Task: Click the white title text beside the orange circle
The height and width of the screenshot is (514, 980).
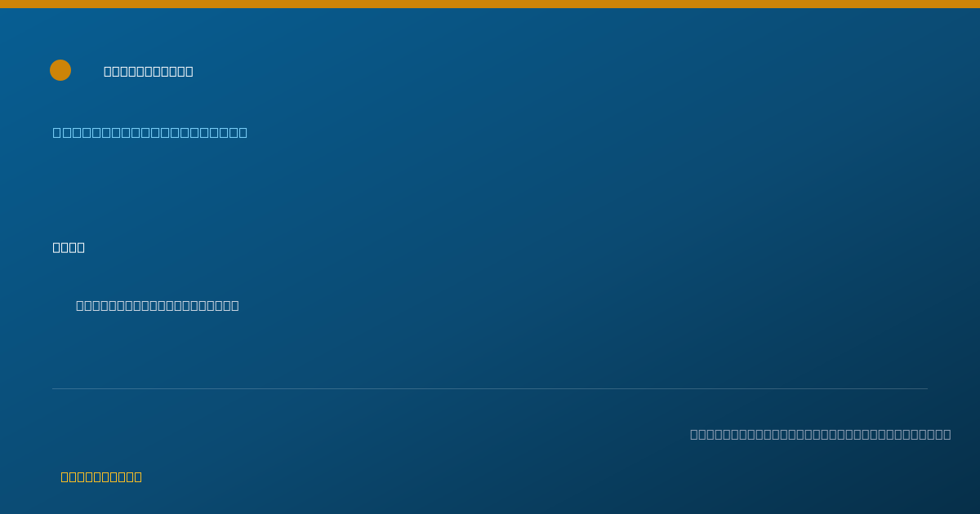Action: (149, 71)
